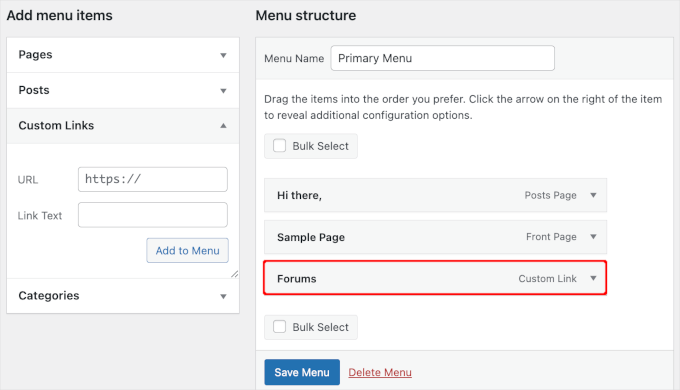The height and width of the screenshot is (390, 680).
Task: Expand the Pages panel arrow
Action: coord(223,55)
